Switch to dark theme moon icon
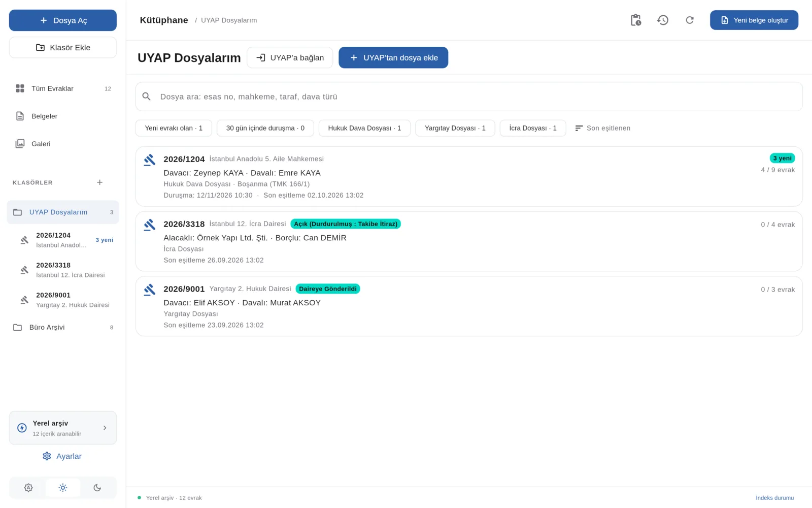812x508 pixels. (97, 488)
